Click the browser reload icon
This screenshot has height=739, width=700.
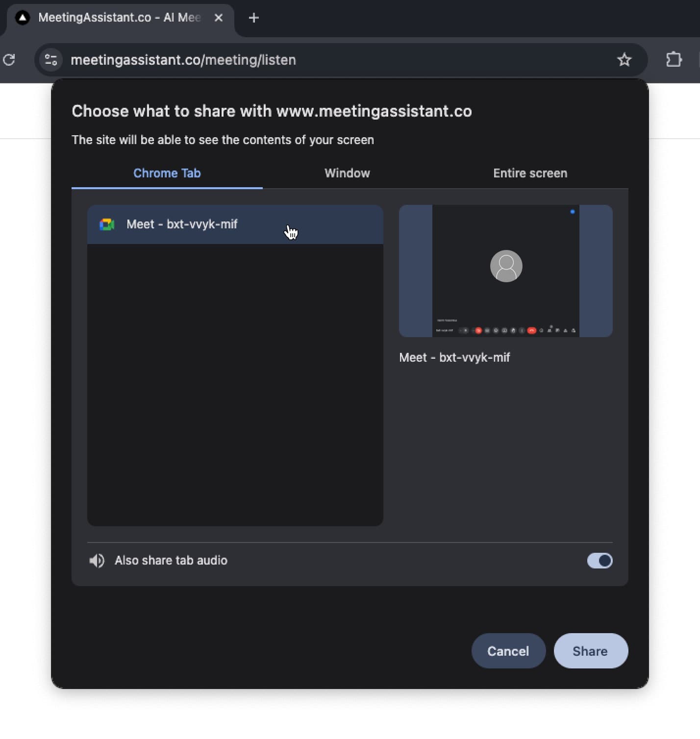[9, 60]
